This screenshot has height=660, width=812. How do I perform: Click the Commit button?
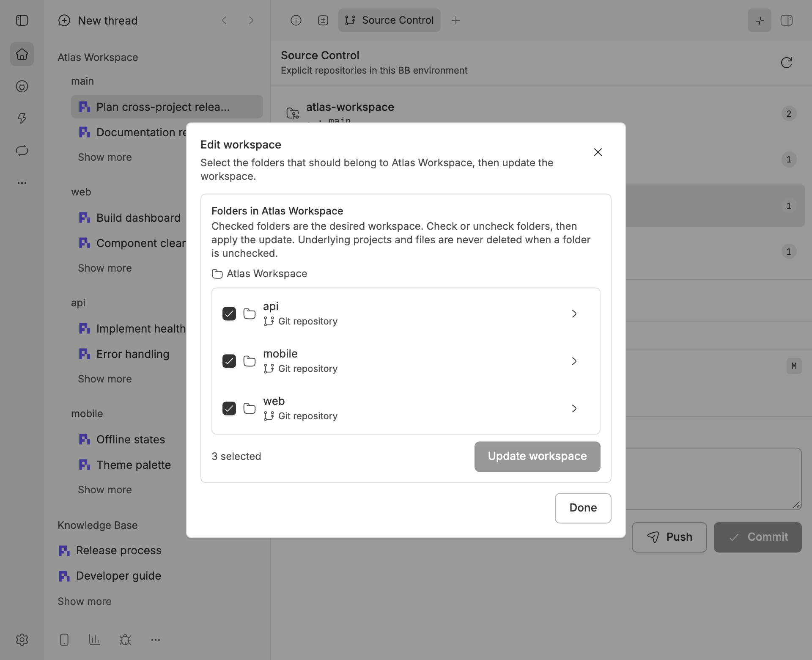pos(758,537)
